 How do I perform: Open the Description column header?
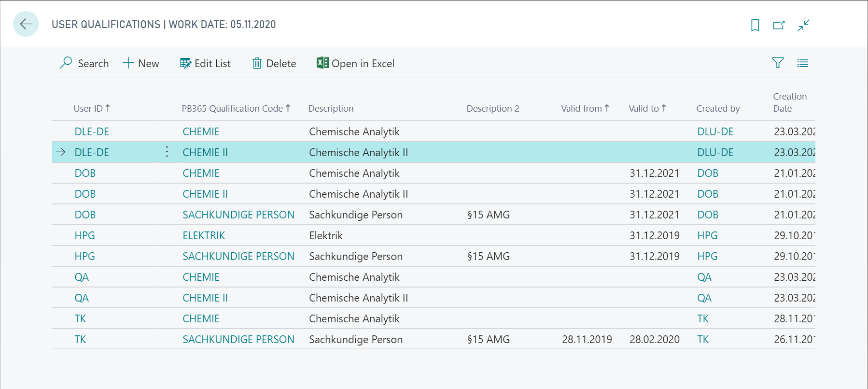click(x=331, y=108)
